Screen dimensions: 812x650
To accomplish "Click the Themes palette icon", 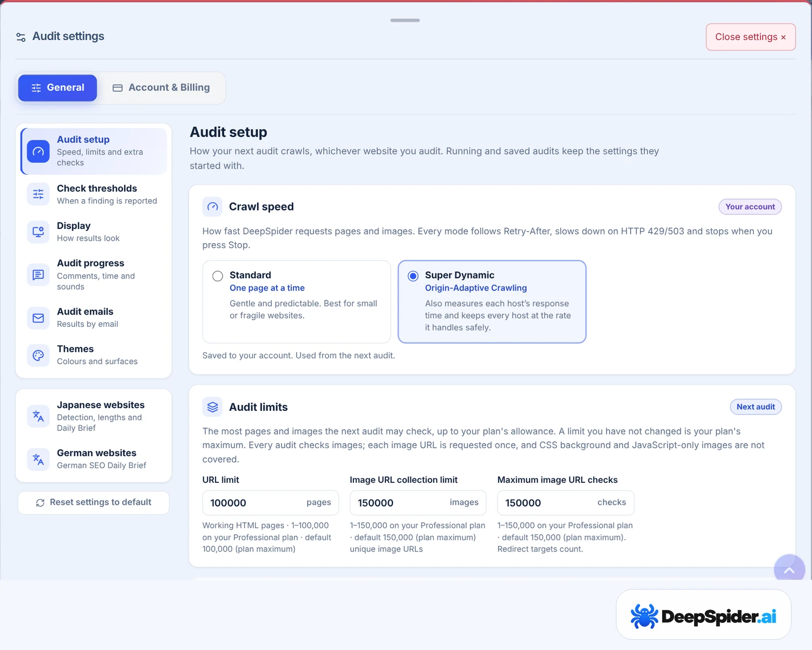I will tap(38, 355).
